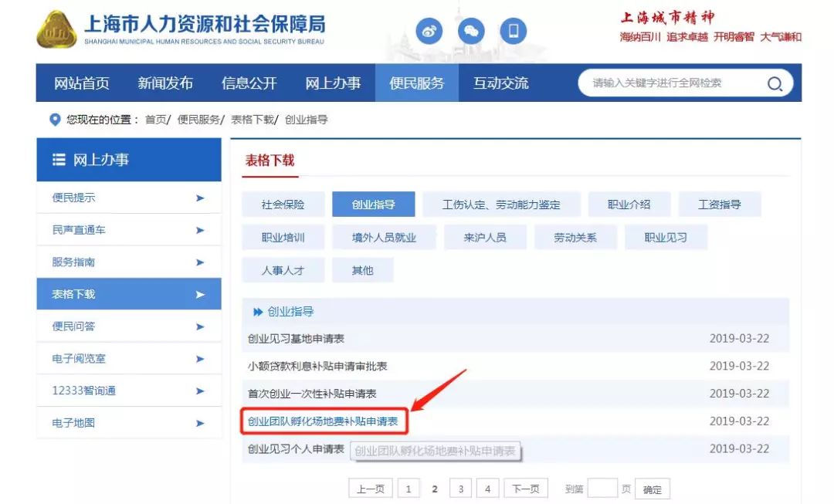Click the search magnifier icon
Screen dimensions: 834x504
(775, 83)
